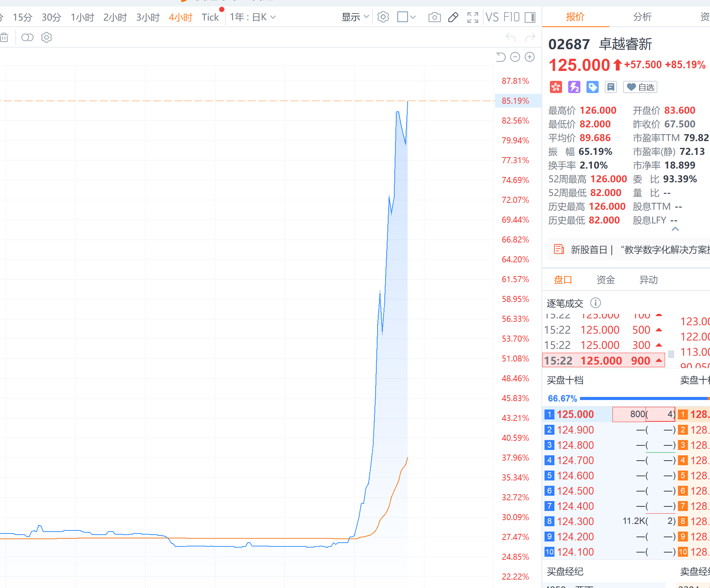The height and width of the screenshot is (588, 710).
Task: Select the 1小时 timeframe
Action: (82, 17)
